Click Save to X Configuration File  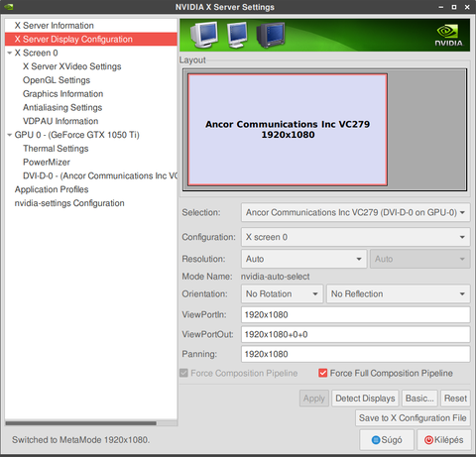click(413, 418)
